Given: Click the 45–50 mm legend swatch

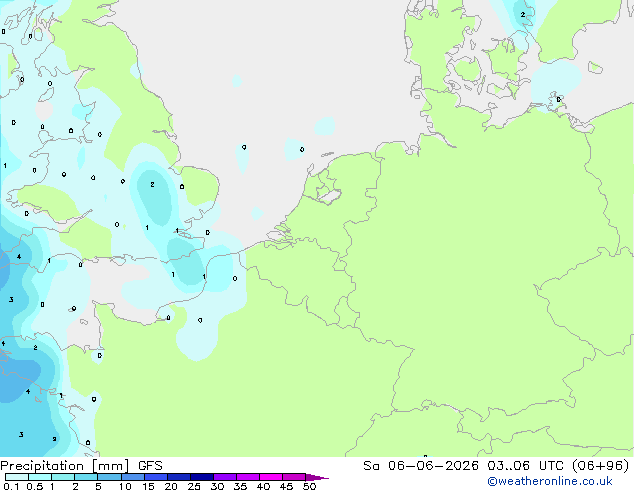Looking at the screenshot, I should click(294, 477).
